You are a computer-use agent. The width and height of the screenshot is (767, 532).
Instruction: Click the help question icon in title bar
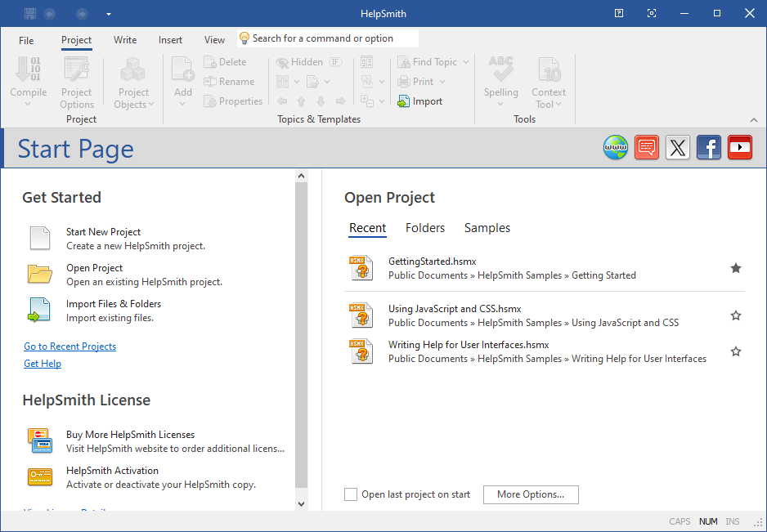[619, 13]
